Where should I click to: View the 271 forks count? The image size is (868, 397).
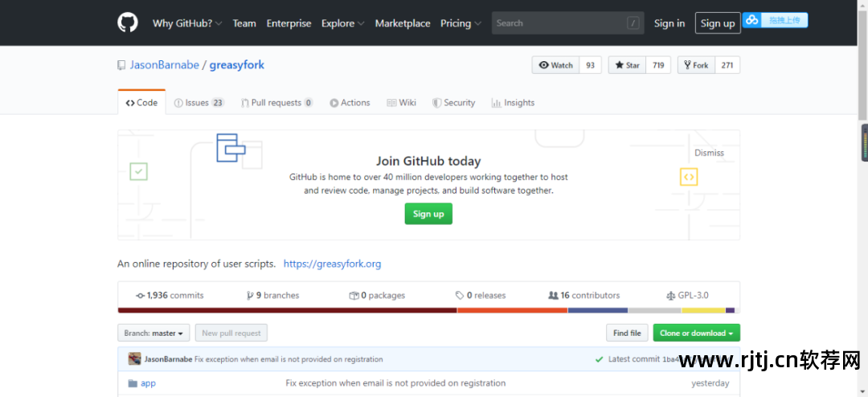[x=727, y=65]
